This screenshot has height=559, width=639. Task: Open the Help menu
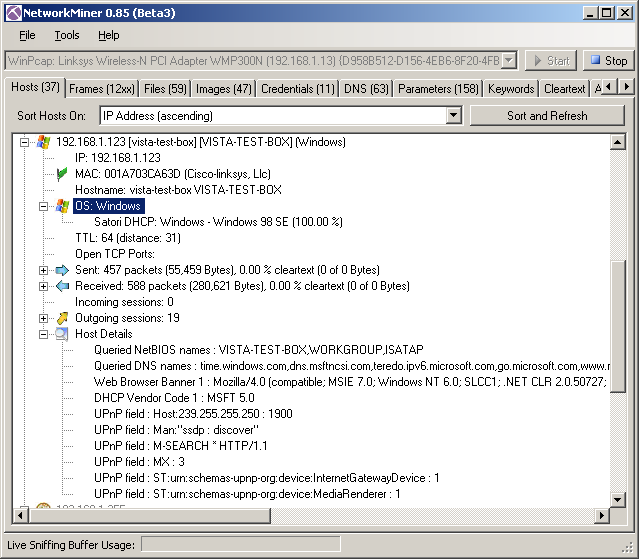(x=108, y=35)
